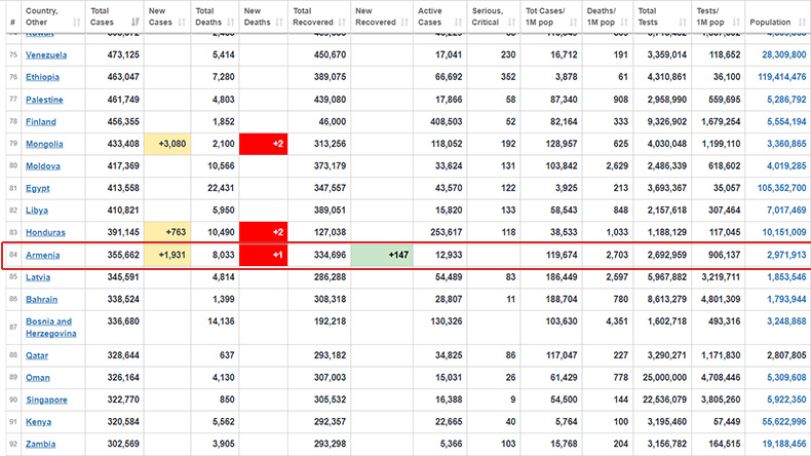Sort by Country, Other column header
The image size is (811, 456).
click(53, 17)
